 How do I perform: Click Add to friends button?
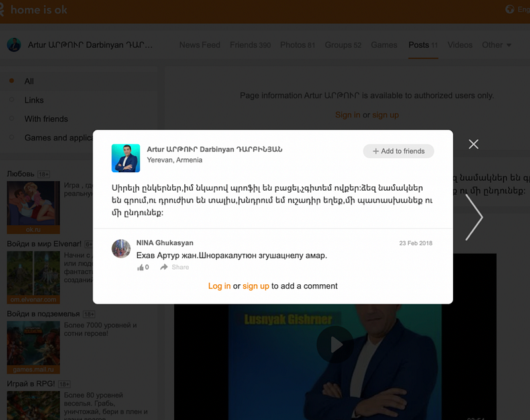[x=399, y=151]
